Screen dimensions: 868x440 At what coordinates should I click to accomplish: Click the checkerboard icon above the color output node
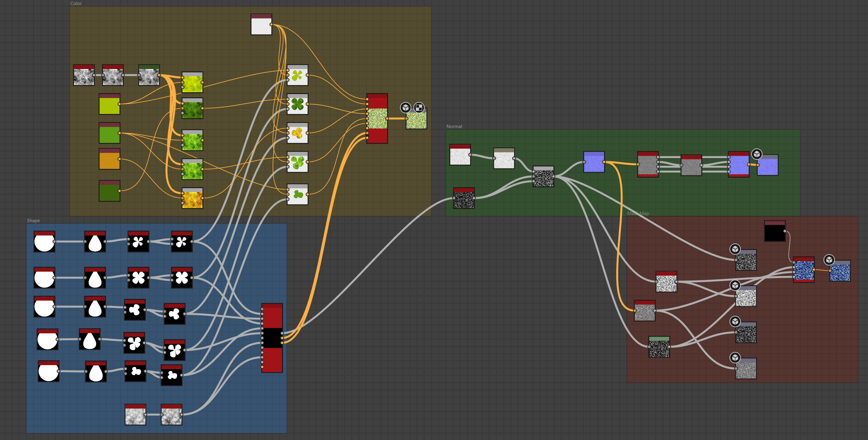pos(419,107)
